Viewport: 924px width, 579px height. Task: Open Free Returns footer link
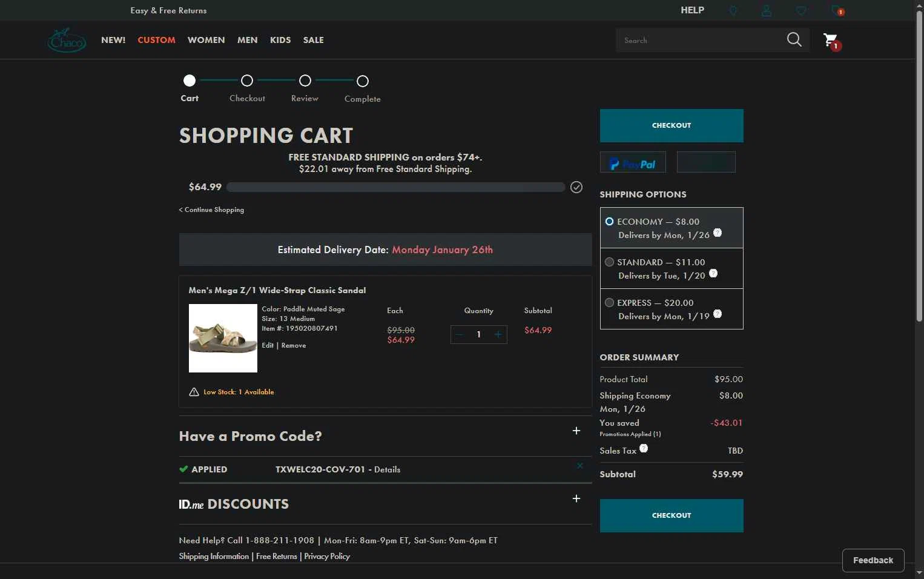[x=277, y=556]
